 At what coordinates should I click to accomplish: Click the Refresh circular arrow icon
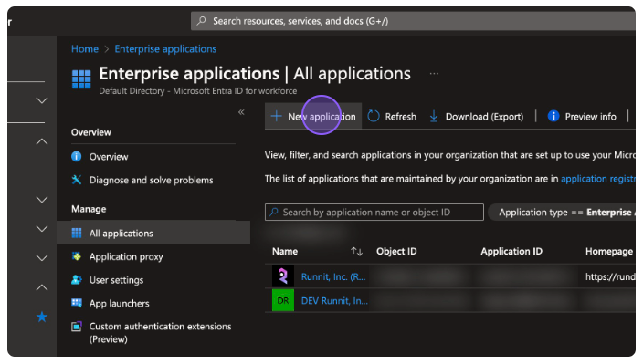374,116
